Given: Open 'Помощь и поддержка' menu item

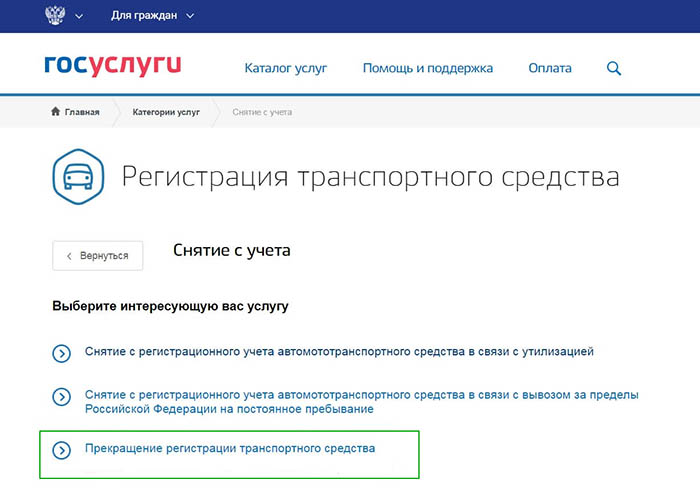Looking at the screenshot, I should (x=428, y=68).
